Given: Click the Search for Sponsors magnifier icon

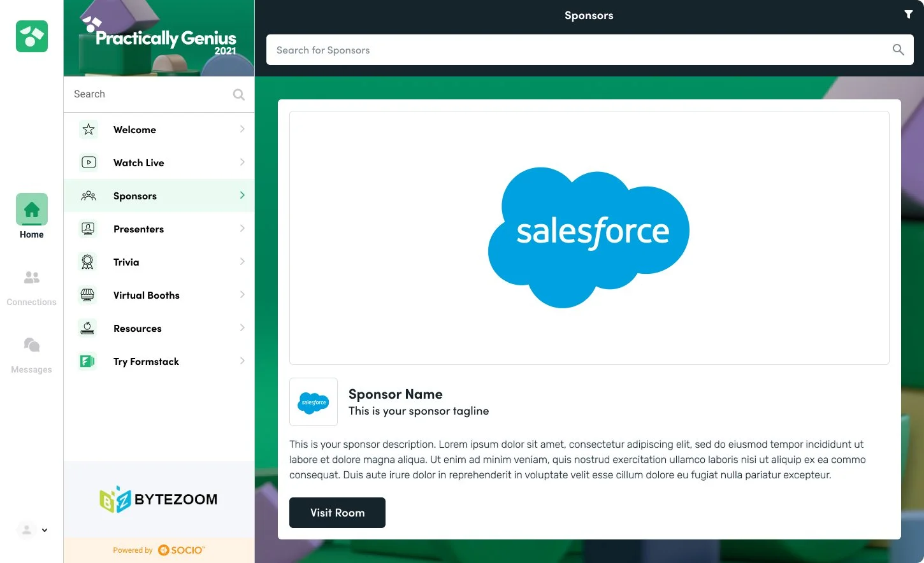Looking at the screenshot, I should (x=899, y=50).
